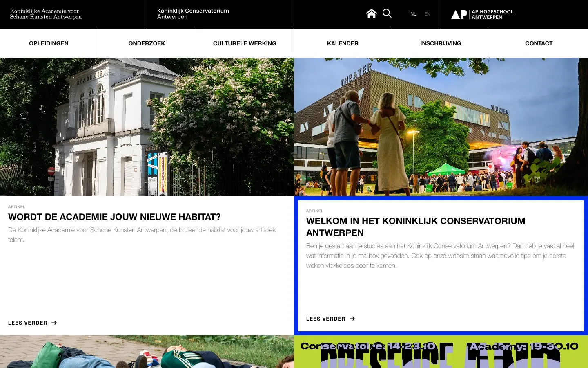The image size is (588, 368).
Task: Open the white Academie building photo
Action: tap(147, 127)
